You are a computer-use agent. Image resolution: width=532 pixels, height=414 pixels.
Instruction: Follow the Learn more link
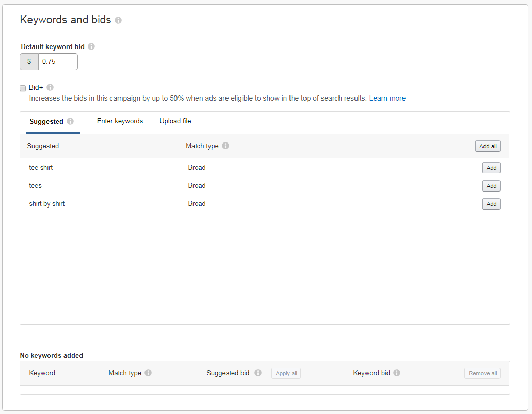[x=387, y=98]
